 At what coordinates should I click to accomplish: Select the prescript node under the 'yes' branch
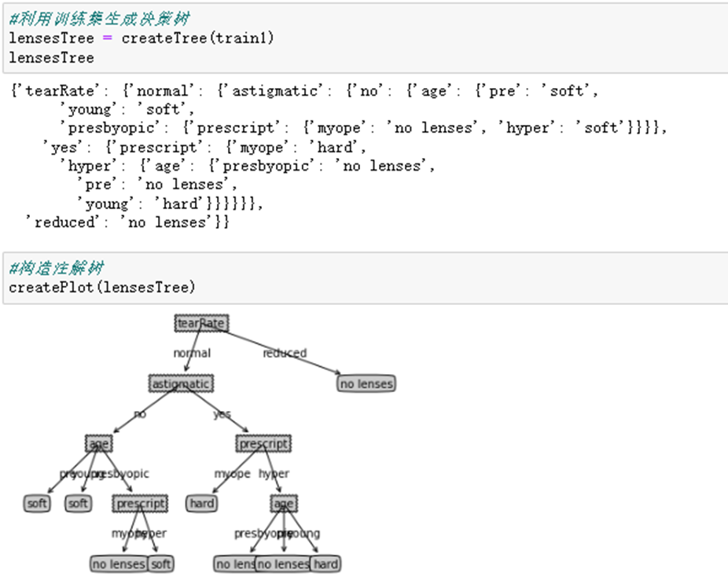(x=263, y=444)
